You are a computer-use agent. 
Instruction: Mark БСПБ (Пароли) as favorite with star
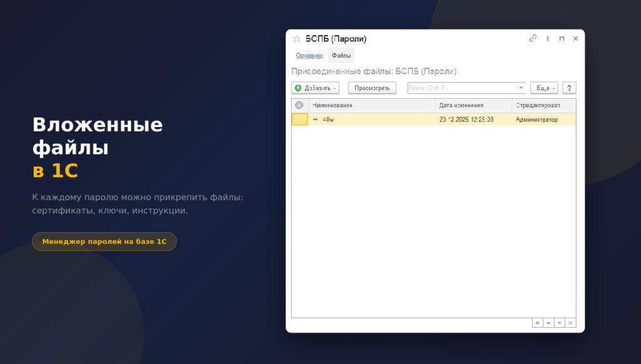(x=297, y=39)
